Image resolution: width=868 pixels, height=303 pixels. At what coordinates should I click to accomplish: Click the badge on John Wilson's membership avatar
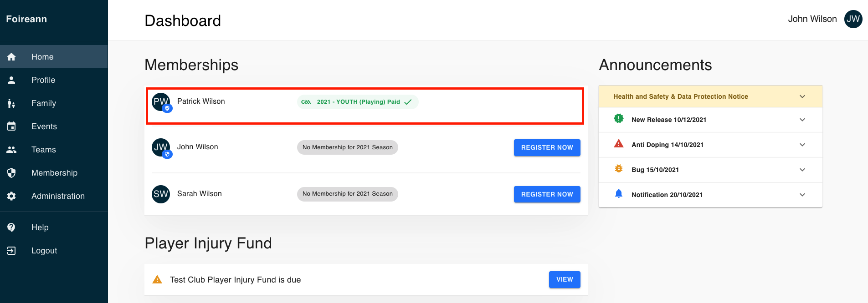click(167, 154)
